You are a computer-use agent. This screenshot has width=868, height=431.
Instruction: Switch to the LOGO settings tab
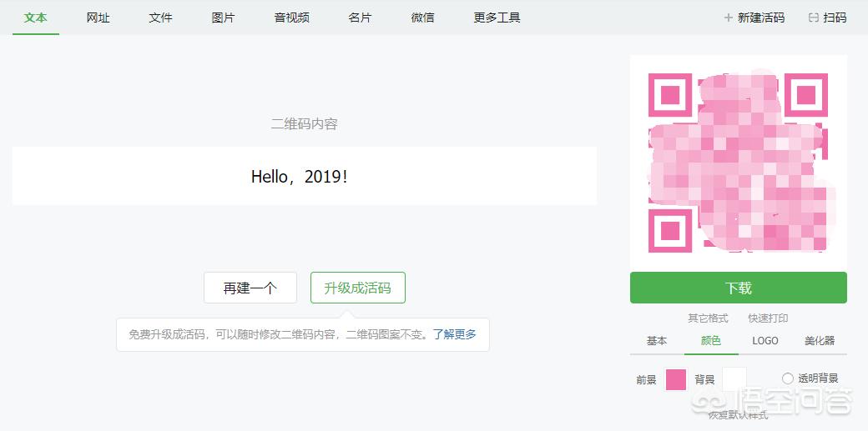[765, 341]
